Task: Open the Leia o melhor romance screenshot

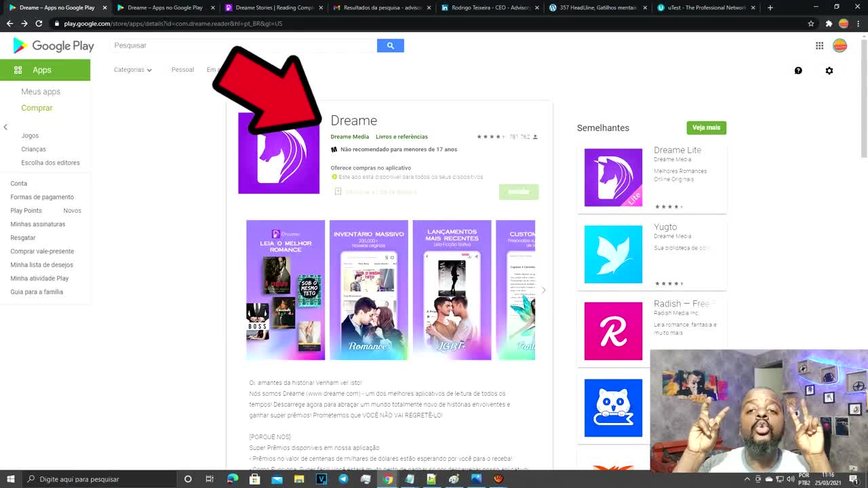Action: 285,290
